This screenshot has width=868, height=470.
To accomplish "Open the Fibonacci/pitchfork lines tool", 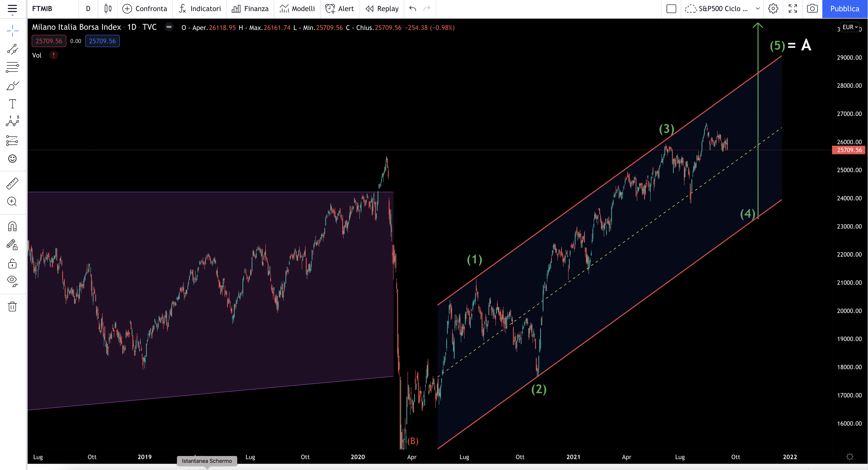I will click(12, 68).
